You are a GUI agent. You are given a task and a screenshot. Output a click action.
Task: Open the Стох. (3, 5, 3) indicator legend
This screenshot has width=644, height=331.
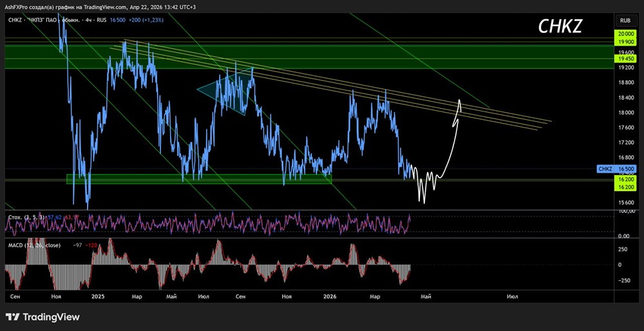pyautogui.click(x=26, y=216)
